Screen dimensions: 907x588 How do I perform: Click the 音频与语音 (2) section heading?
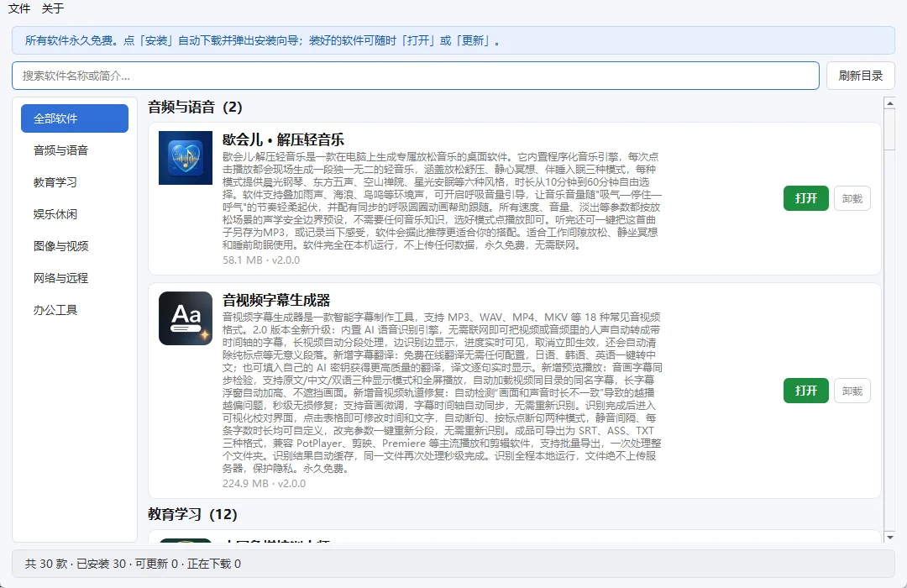tap(195, 107)
